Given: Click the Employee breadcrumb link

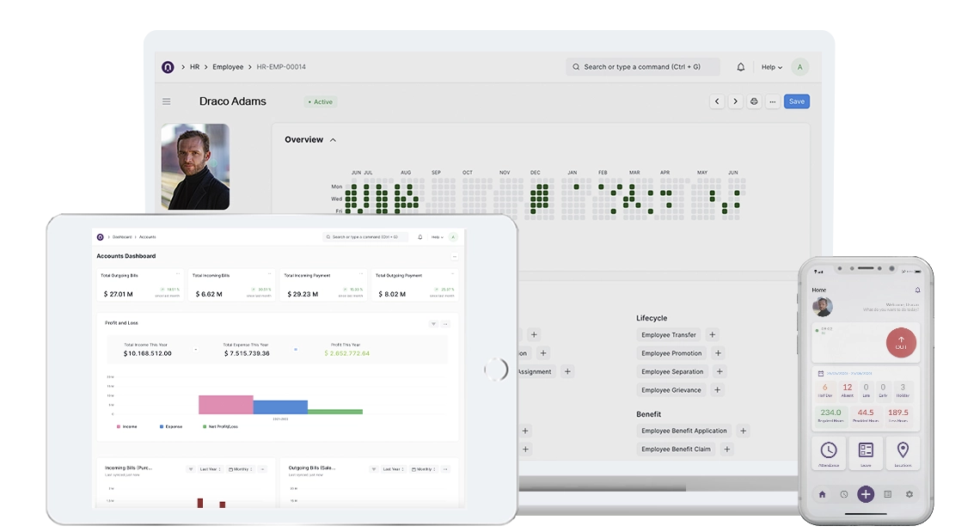Looking at the screenshot, I should click(227, 66).
